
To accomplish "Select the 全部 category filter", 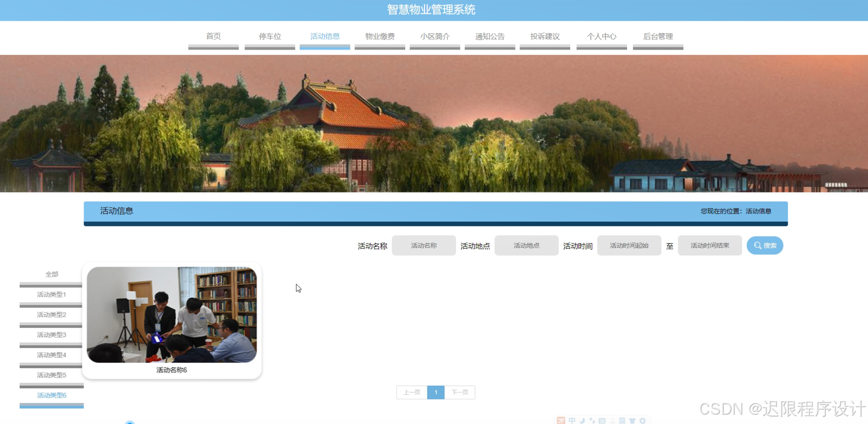I will click(51, 274).
